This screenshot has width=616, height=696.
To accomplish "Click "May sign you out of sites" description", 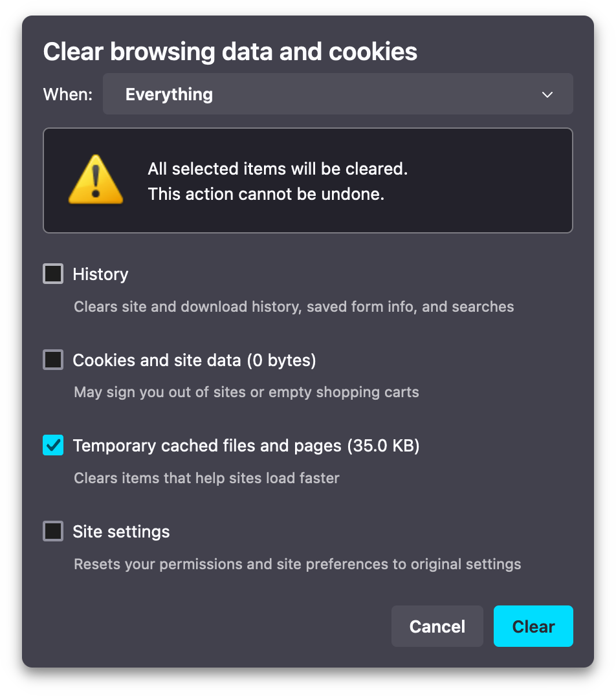I will tap(246, 392).
